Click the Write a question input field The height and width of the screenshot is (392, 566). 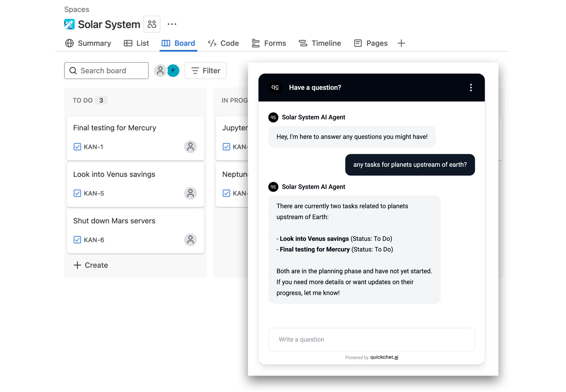pyautogui.click(x=371, y=340)
